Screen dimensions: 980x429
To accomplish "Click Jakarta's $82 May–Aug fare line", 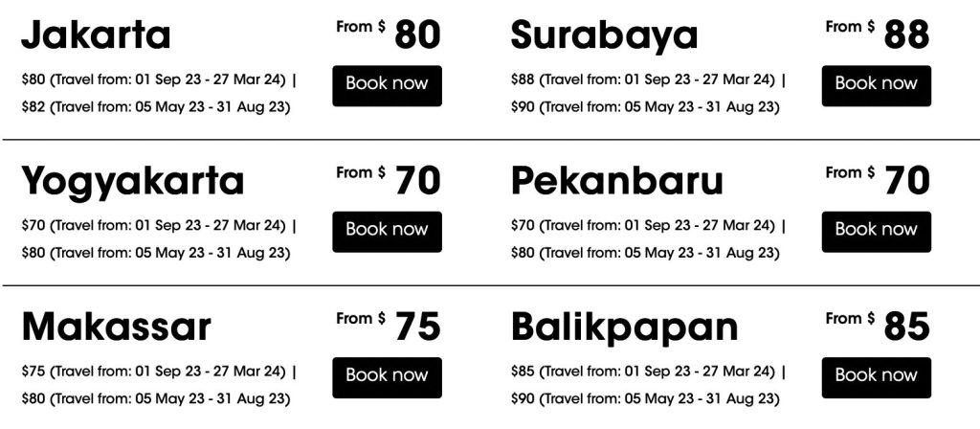I will point(155,107).
